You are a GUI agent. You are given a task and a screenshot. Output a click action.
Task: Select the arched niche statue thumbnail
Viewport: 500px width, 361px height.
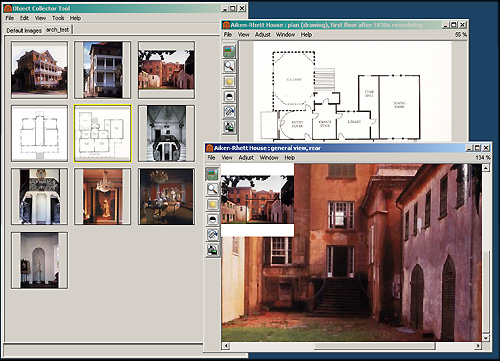39,260
